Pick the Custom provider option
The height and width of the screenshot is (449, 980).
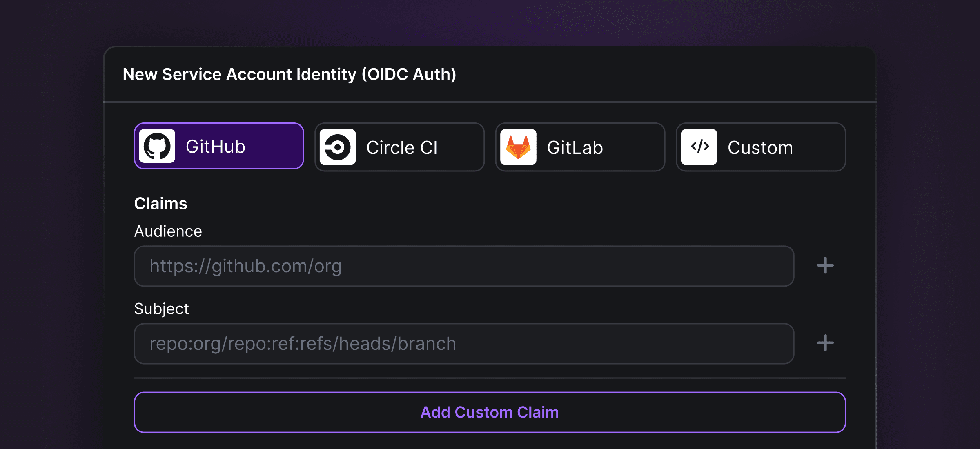click(761, 147)
